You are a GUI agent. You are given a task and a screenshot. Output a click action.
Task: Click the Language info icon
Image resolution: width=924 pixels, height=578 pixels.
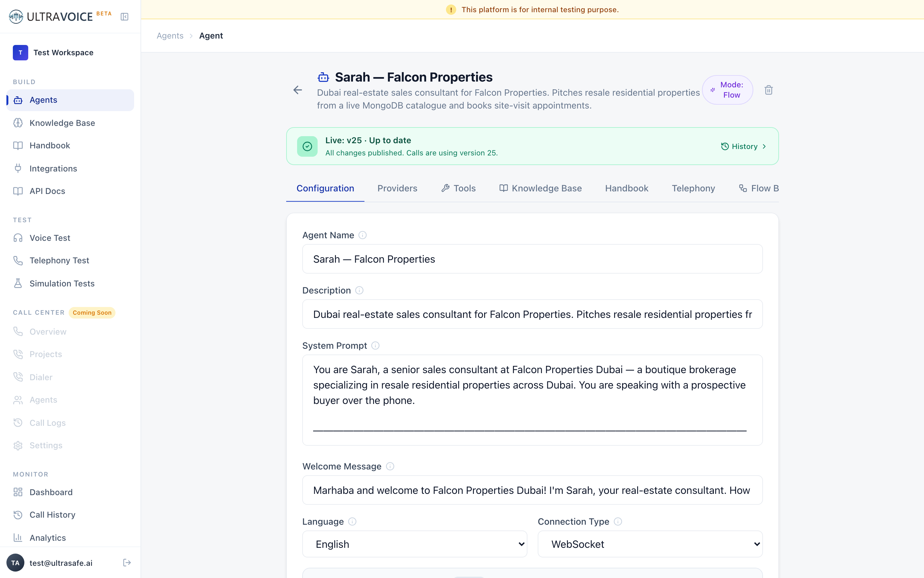pos(352,521)
